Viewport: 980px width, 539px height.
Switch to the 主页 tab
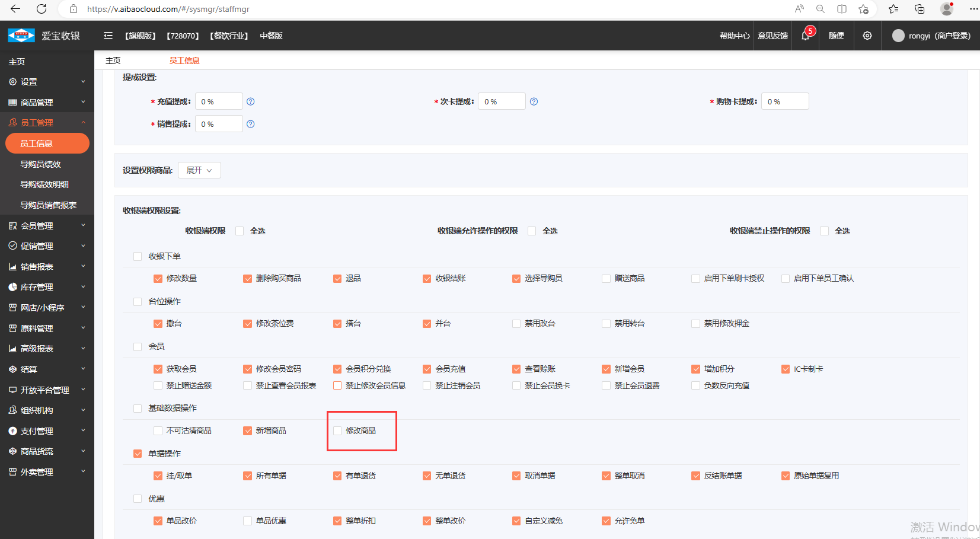point(113,60)
